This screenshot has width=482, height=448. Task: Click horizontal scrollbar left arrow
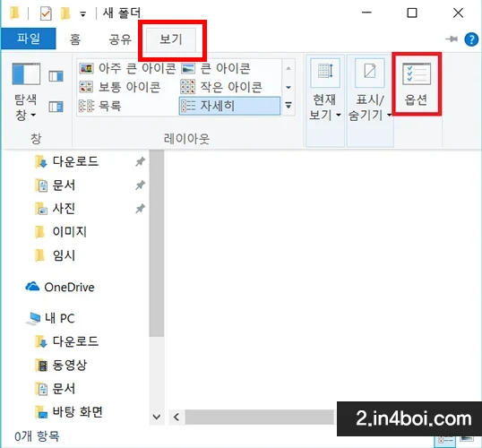click(x=176, y=418)
